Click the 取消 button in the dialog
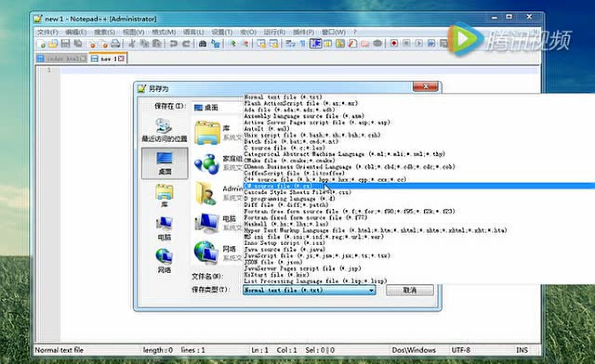 pyautogui.click(x=410, y=290)
